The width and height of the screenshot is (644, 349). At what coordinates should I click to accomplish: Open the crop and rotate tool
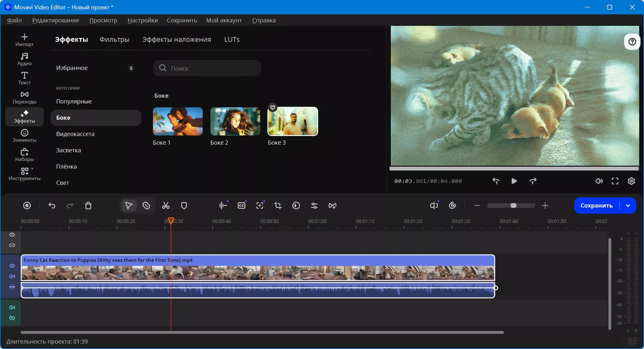pyautogui.click(x=278, y=206)
